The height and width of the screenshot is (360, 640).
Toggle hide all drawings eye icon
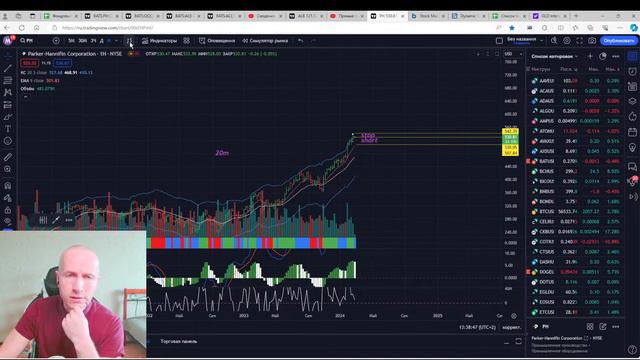pyautogui.click(x=8, y=221)
